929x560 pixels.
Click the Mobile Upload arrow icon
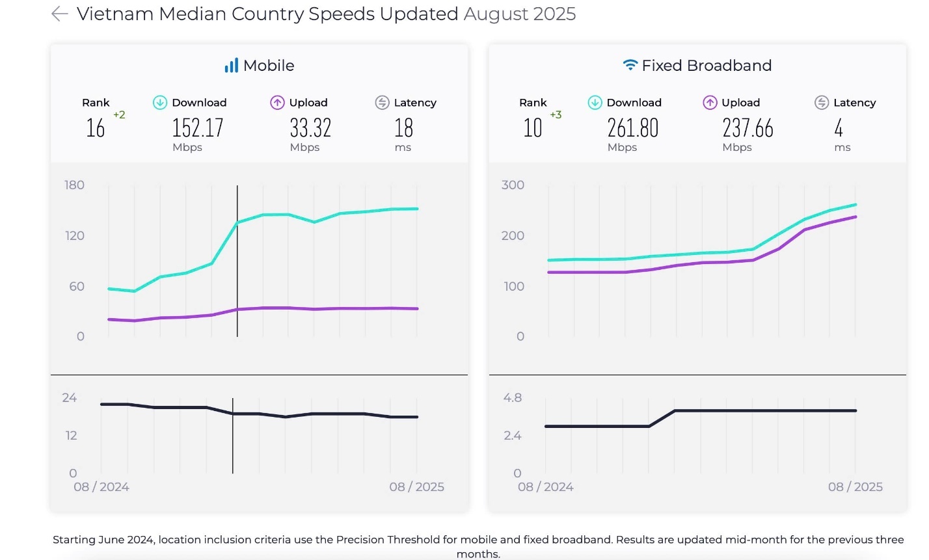click(x=278, y=103)
